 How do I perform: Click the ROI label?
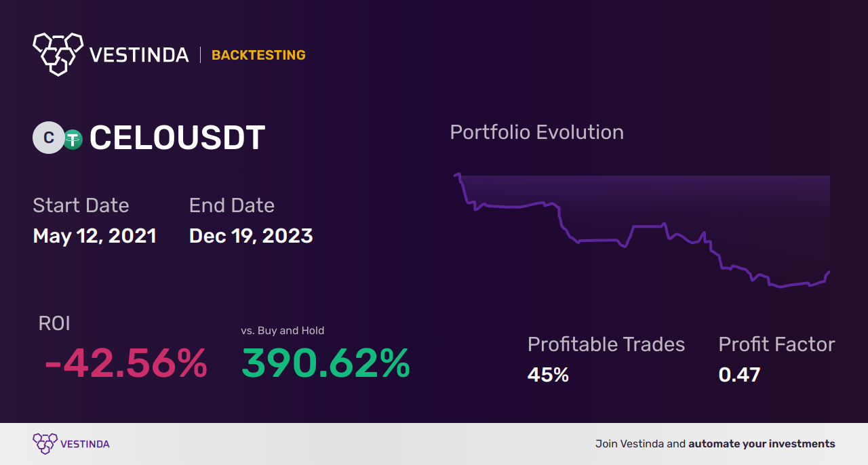pyautogui.click(x=54, y=323)
